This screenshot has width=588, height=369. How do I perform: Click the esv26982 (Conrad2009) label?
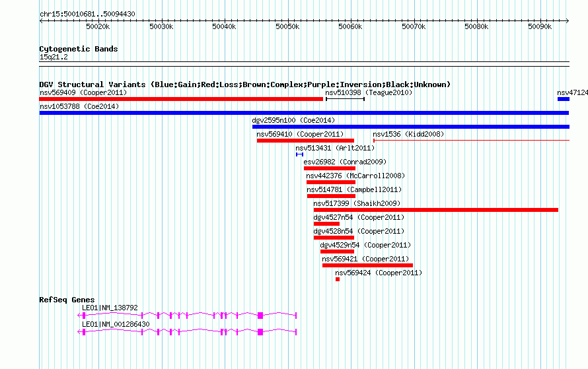pos(345,162)
